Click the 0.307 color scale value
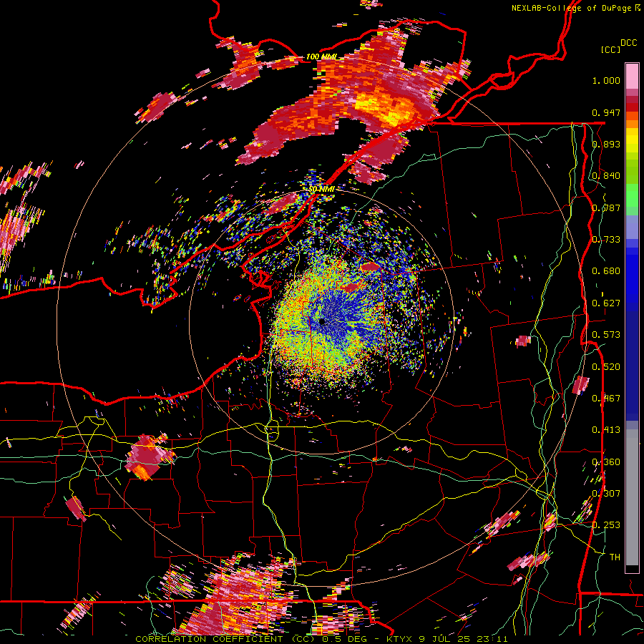Image resolution: width=644 pixels, height=644 pixels. pos(606,494)
